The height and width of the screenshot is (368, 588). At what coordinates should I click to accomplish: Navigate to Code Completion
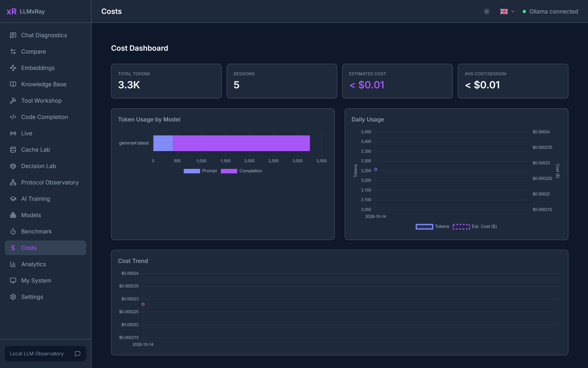(46, 117)
